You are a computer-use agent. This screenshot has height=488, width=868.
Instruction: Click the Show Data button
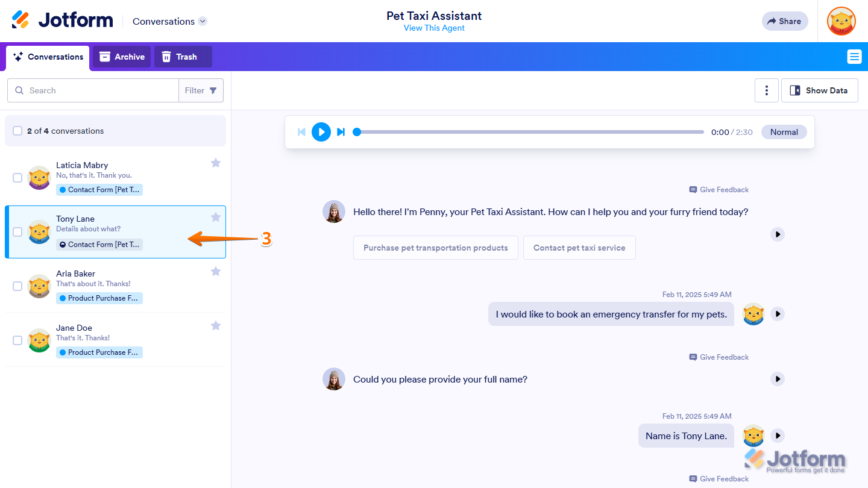(x=819, y=90)
